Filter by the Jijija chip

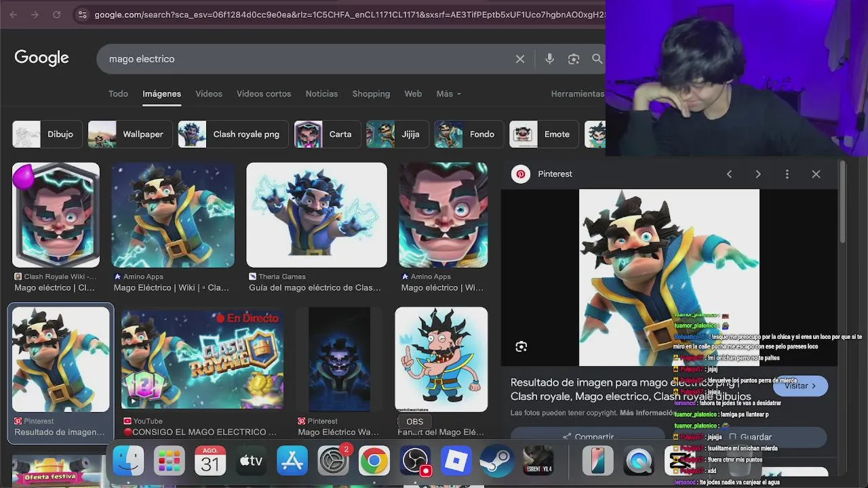(x=397, y=134)
